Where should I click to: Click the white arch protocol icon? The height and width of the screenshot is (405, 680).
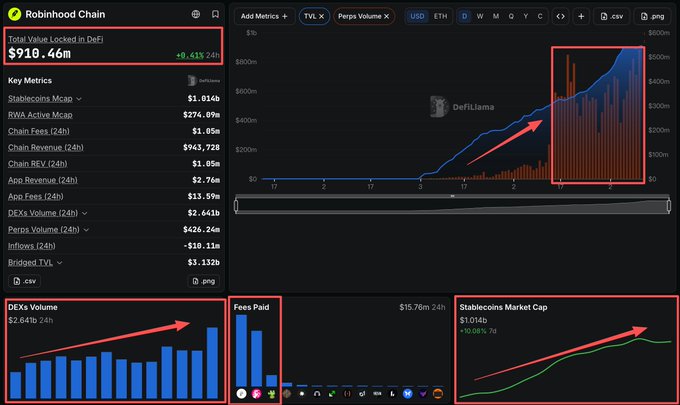(317, 393)
